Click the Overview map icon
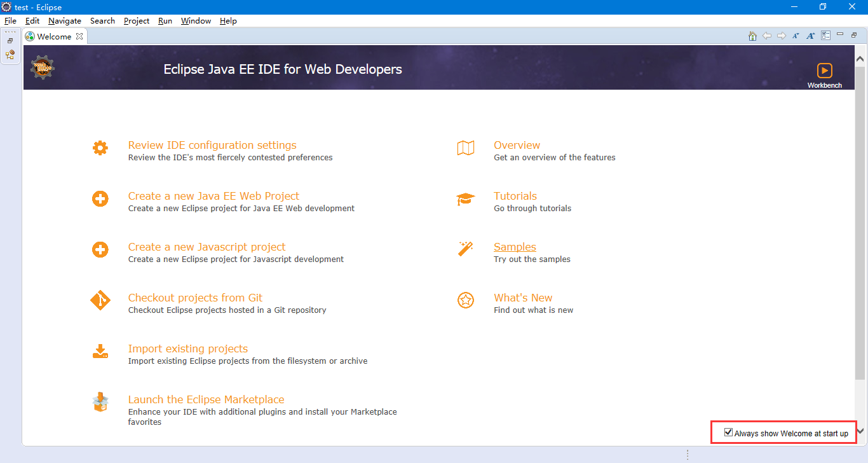 pyautogui.click(x=466, y=148)
